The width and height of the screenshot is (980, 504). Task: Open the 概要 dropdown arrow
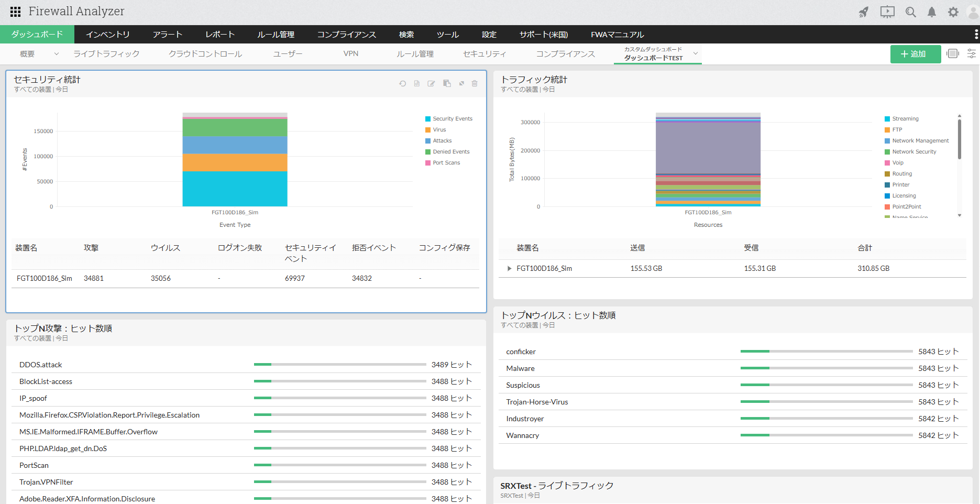(57, 54)
